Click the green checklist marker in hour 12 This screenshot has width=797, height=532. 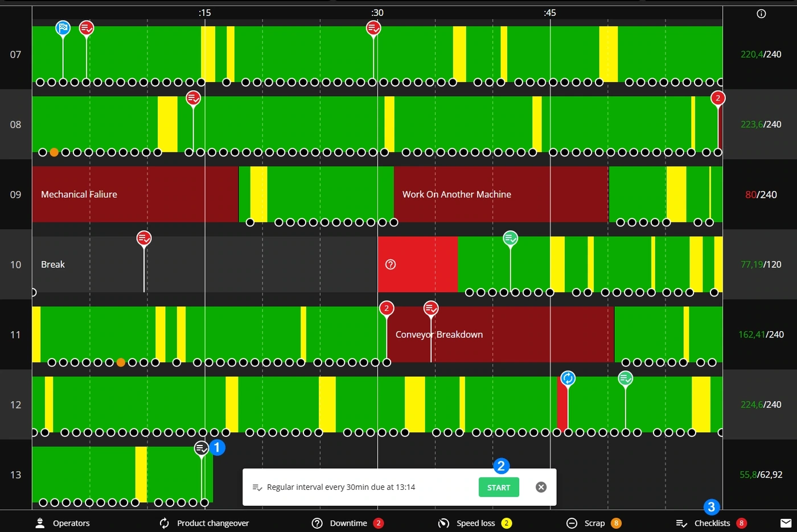[625, 378]
